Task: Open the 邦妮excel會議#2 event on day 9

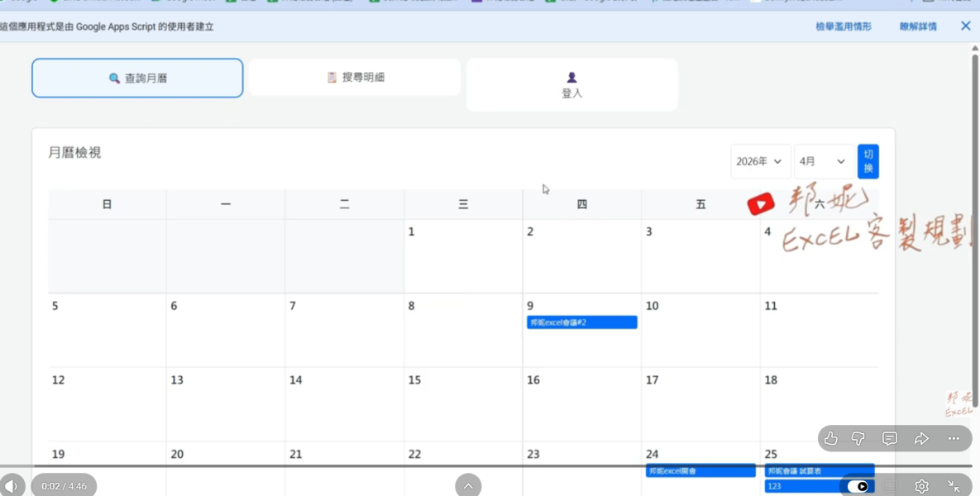Action: (582, 322)
